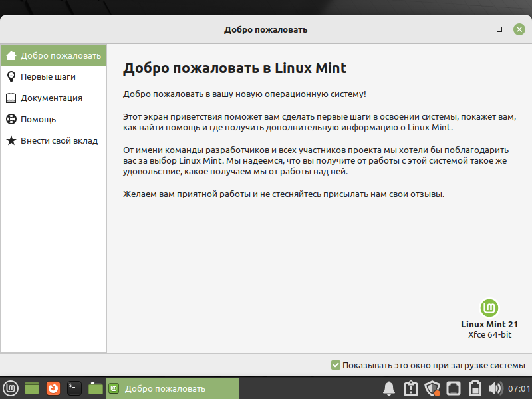Open the file manager from the taskbar
Viewport: 532px width, 399px height.
click(x=95, y=388)
